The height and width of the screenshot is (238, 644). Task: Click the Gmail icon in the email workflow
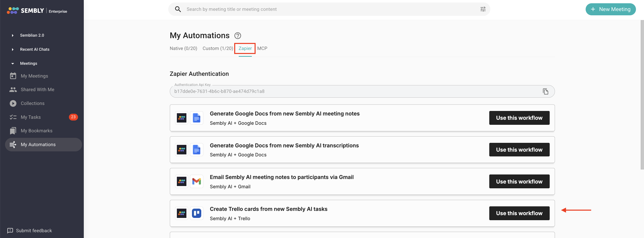pyautogui.click(x=196, y=182)
